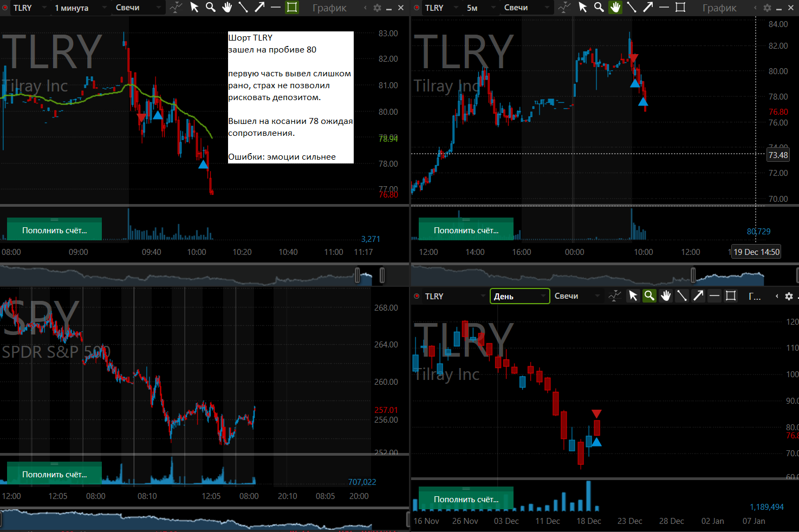Select the rectangle tool in the daily chart
The width and height of the screenshot is (799, 532).
click(x=731, y=296)
